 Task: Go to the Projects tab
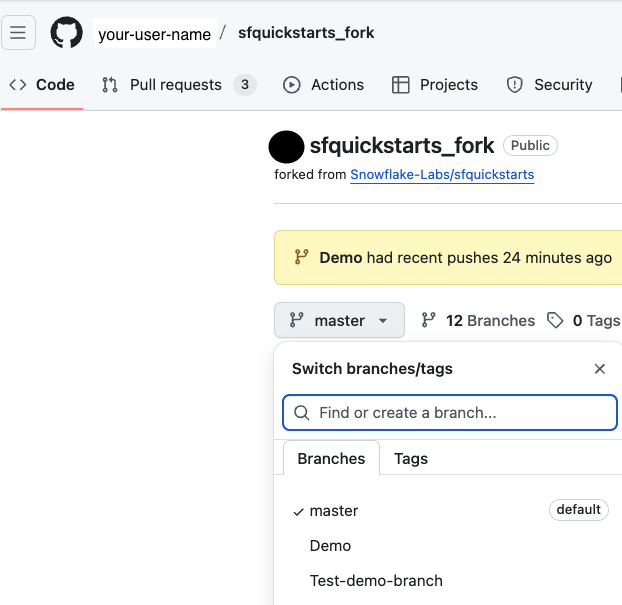tap(435, 85)
